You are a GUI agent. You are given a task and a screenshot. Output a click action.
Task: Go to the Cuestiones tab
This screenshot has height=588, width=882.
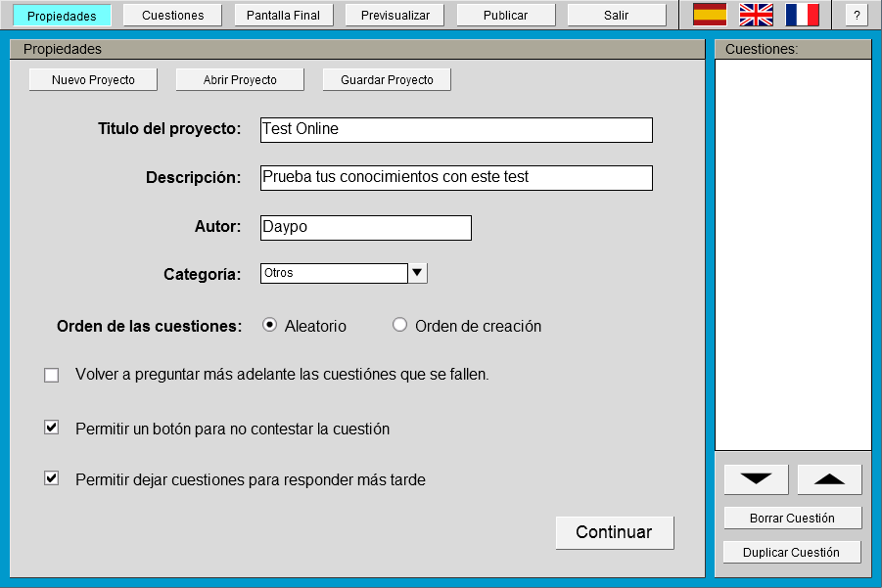coord(172,16)
